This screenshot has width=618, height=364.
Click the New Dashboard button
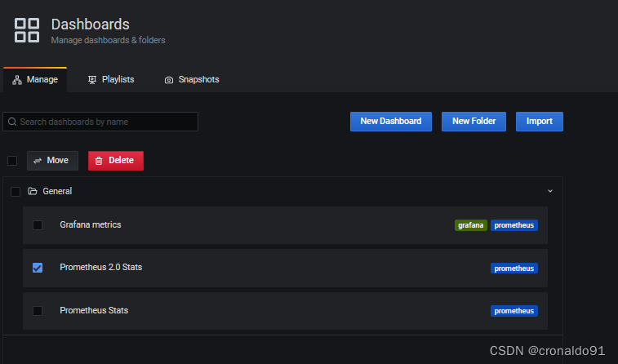tap(390, 122)
